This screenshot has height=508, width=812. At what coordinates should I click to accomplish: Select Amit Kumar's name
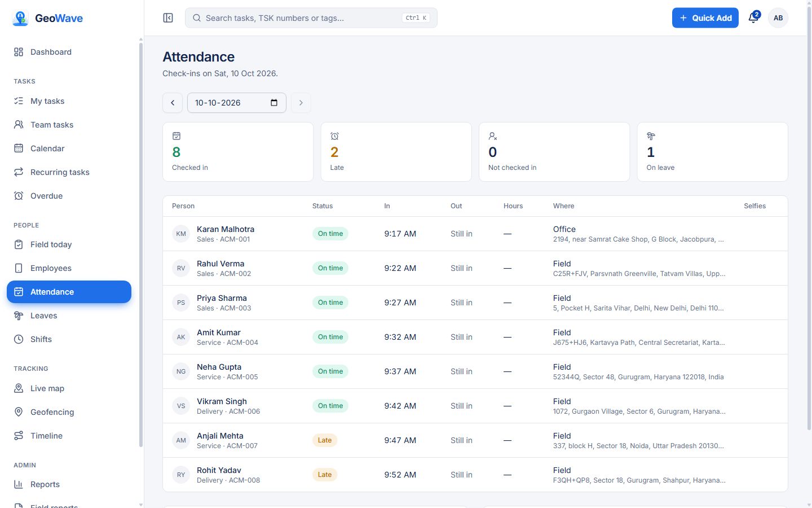219,332
